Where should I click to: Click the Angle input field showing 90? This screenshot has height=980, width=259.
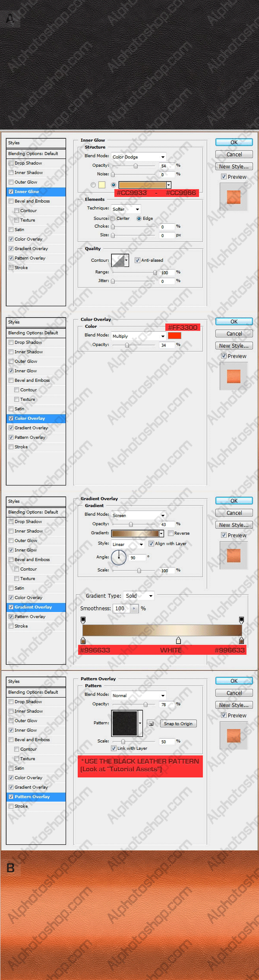click(x=137, y=558)
